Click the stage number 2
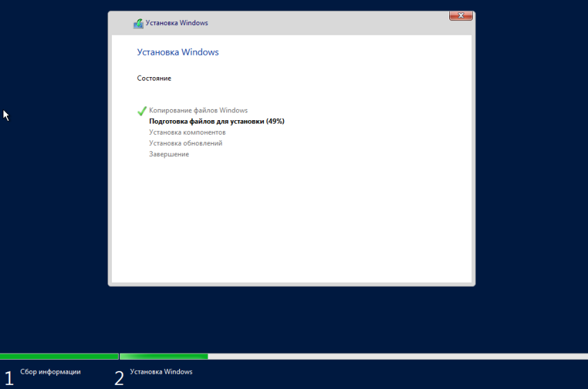Viewport: 588px width, 389px height. pyautogui.click(x=119, y=378)
